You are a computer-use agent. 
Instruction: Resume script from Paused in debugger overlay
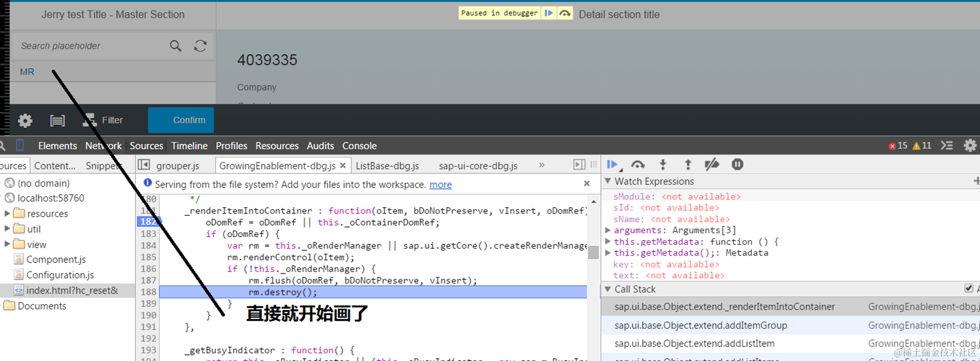tap(549, 13)
